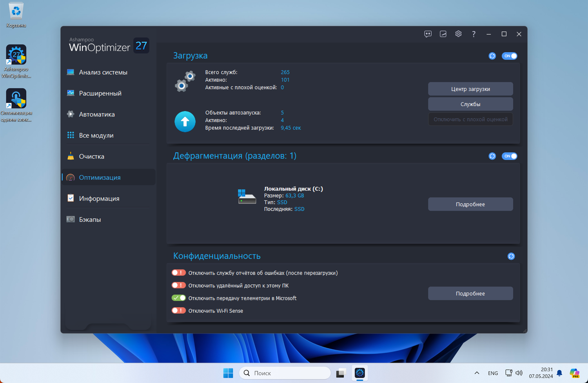Open Task View on the taskbar

click(340, 373)
